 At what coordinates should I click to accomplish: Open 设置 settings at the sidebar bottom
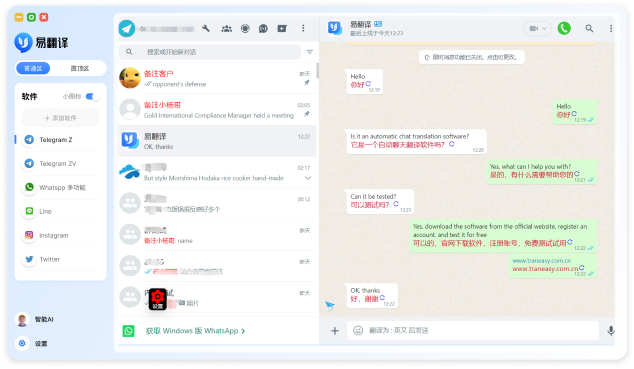click(32, 344)
